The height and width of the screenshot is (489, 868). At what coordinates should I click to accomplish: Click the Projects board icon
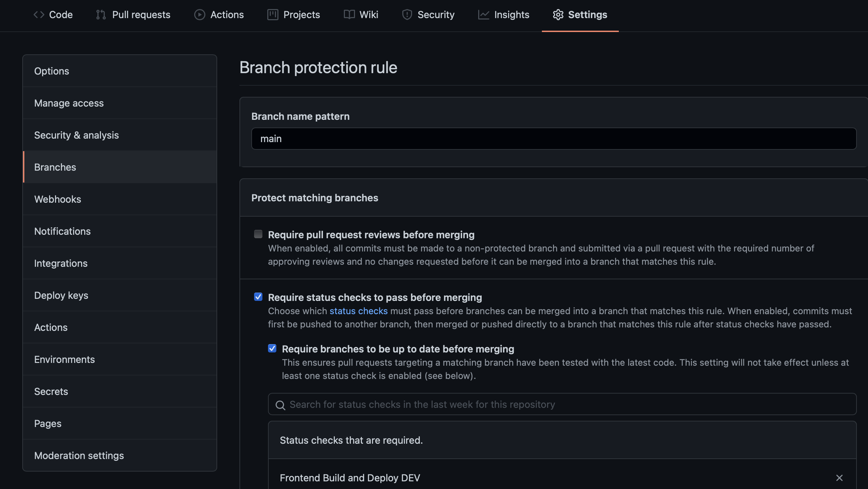[x=273, y=15]
